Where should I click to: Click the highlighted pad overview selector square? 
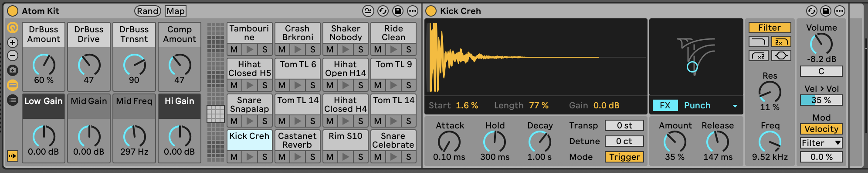pos(215,114)
